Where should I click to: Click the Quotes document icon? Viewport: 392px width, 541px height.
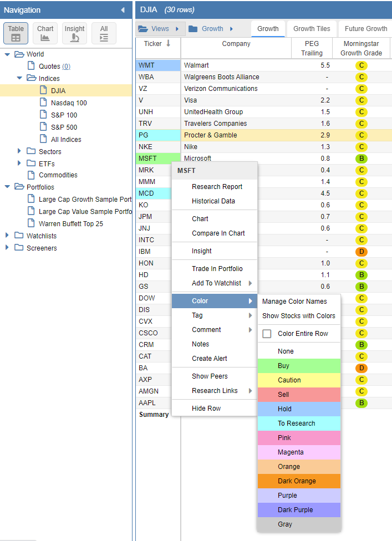coord(31,65)
